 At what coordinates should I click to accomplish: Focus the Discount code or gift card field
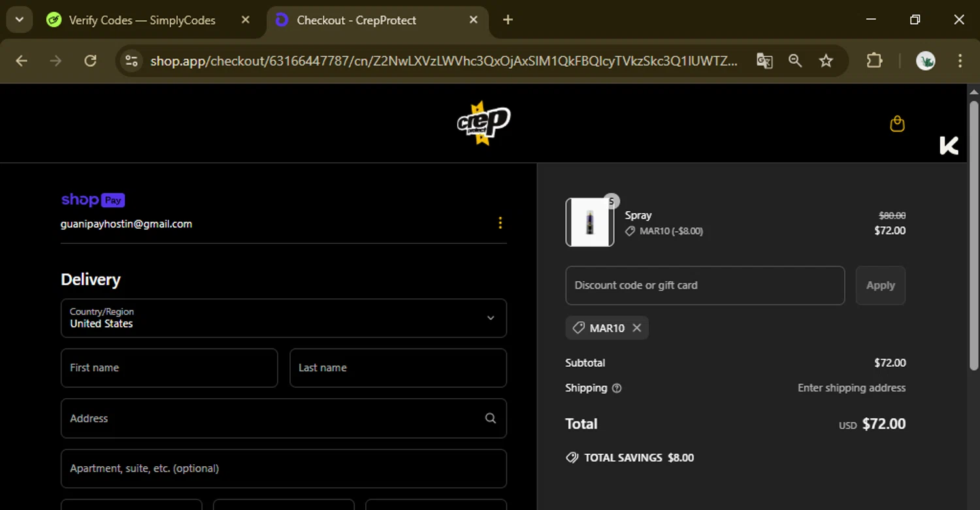click(x=705, y=286)
